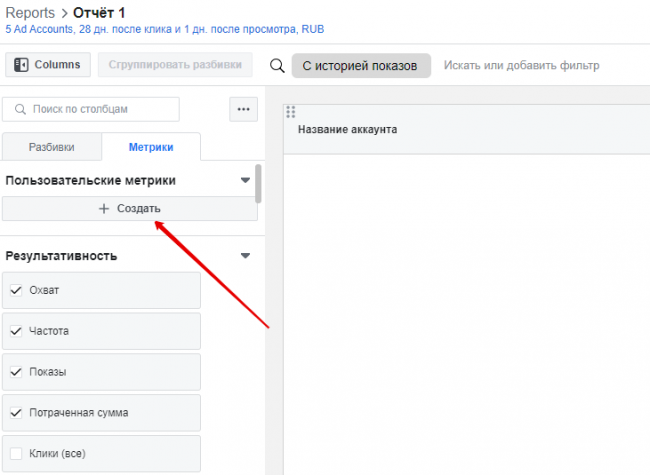Toggle the Показы checkbox

click(15, 372)
